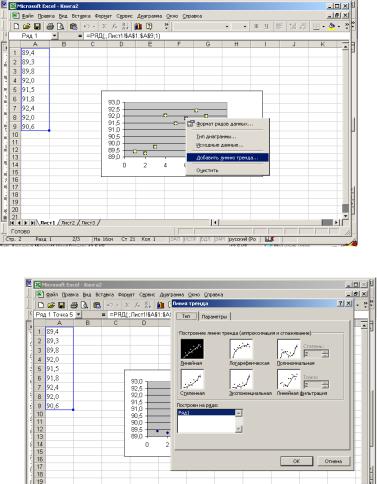This screenshot has height=484, width=377.
Task: Click Print Preview icon in context-menu window
Action: pyautogui.click(x=60, y=26)
